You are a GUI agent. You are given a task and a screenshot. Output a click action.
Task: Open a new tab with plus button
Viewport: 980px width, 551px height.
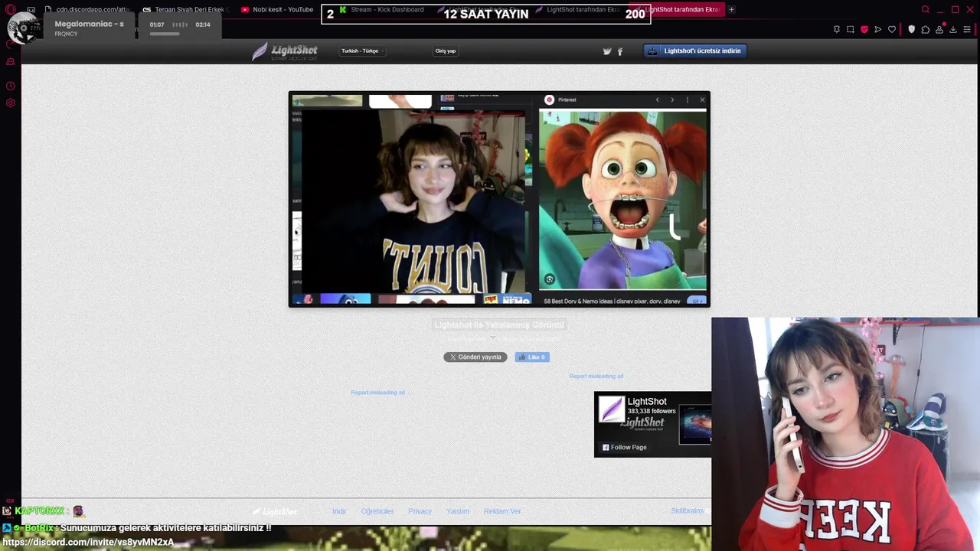(x=731, y=9)
